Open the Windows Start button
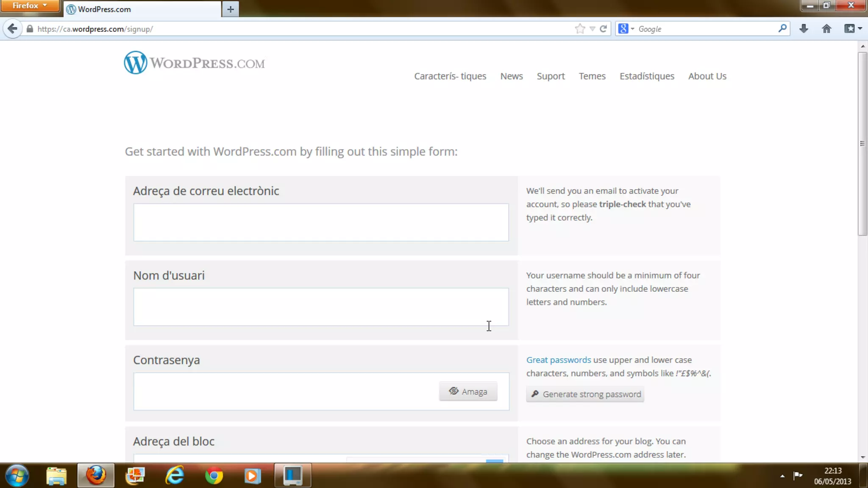868x488 pixels. pyautogui.click(x=17, y=475)
